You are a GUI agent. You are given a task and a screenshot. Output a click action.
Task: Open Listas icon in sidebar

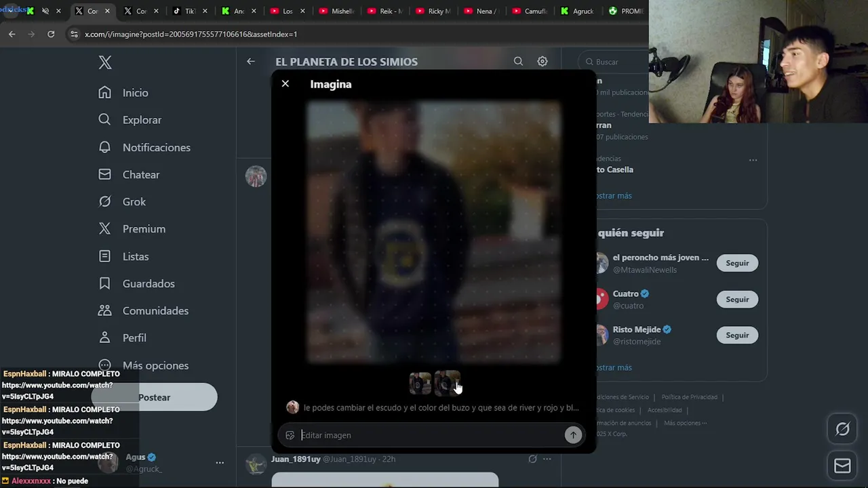point(104,256)
